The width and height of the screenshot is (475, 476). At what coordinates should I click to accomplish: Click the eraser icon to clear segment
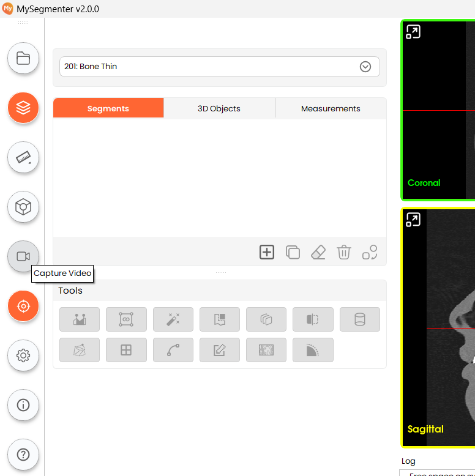click(318, 252)
